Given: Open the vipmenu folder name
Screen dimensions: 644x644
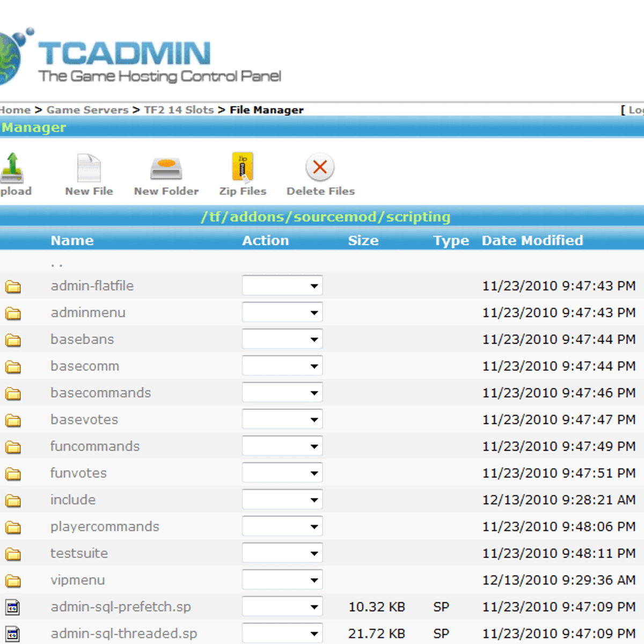Looking at the screenshot, I should click(78, 580).
